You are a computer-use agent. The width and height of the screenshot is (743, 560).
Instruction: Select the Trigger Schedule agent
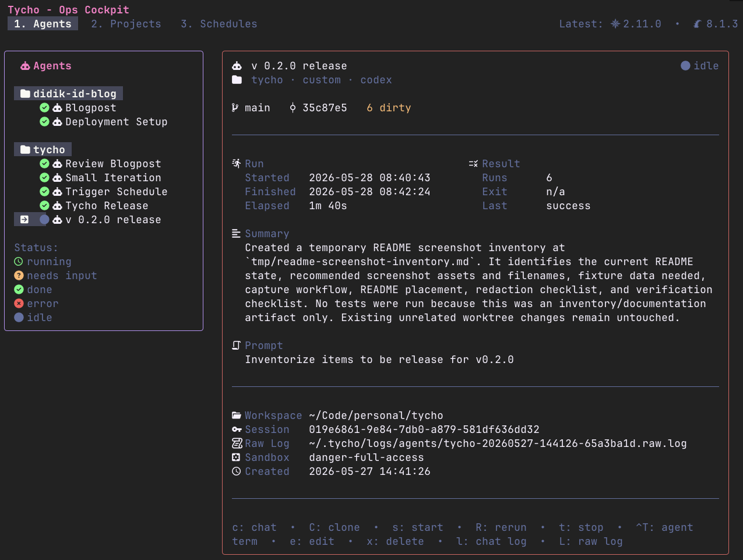117,192
